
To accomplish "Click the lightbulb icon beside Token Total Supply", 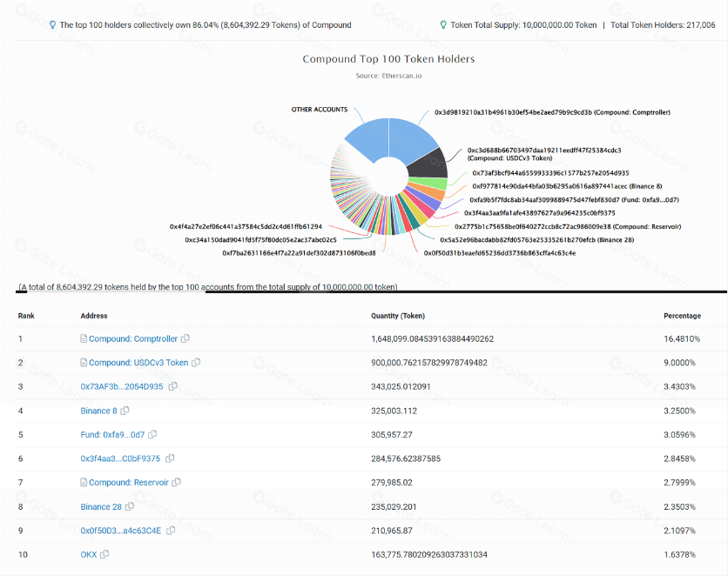I will point(443,24).
